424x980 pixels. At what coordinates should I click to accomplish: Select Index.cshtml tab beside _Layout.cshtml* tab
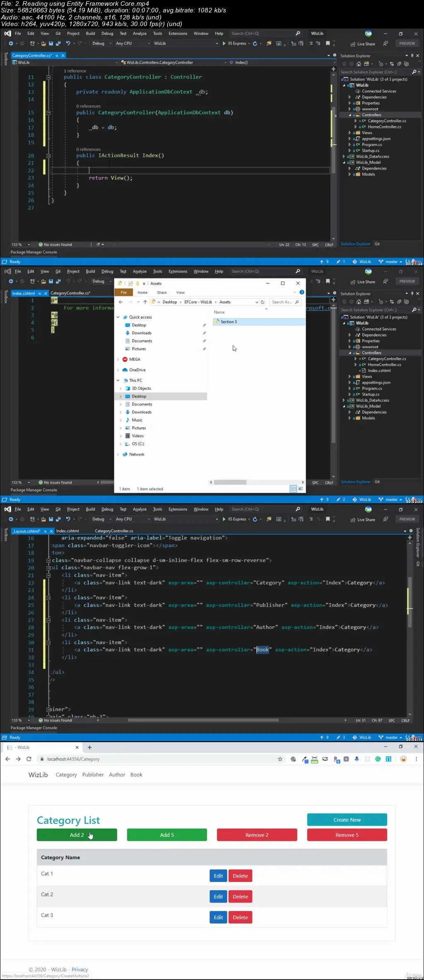pos(67,531)
